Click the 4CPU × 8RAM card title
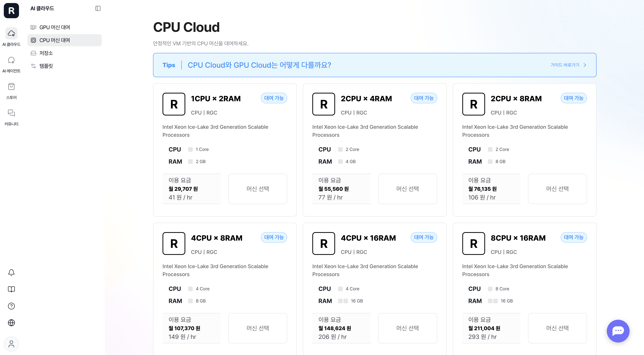The height and width of the screenshot is (355, 644). (x=216, y=238)
